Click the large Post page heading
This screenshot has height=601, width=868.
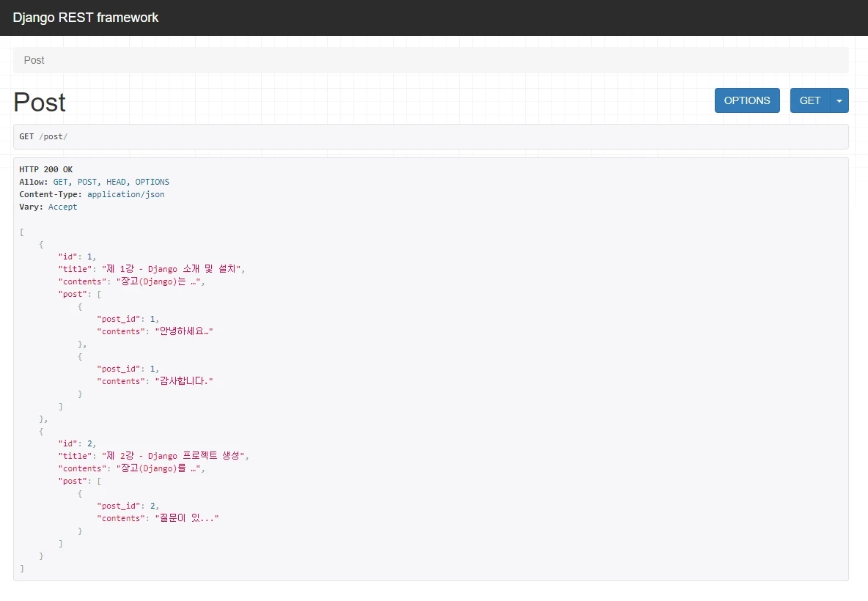click(x=40, y=103)
